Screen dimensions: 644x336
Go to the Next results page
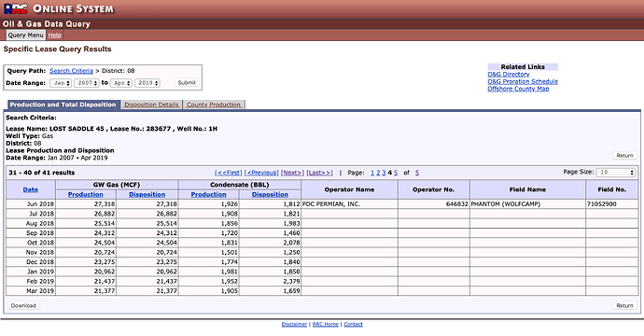(x=292, y=173)
